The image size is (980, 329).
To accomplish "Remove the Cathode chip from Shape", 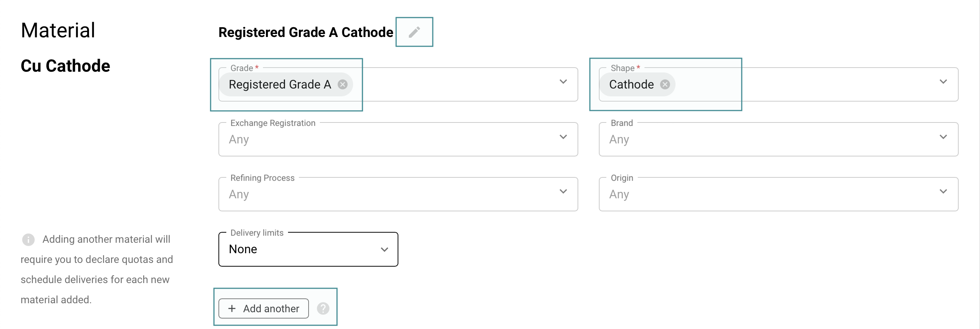I will tap(665, 84).
